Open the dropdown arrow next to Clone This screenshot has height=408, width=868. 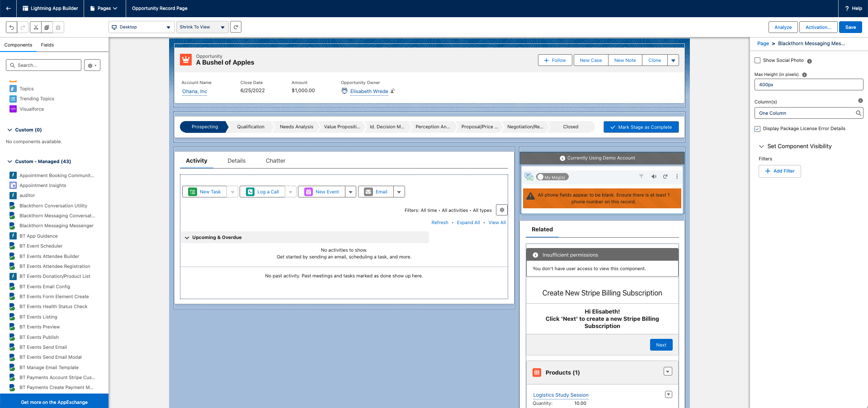click(x=673, y=60)
